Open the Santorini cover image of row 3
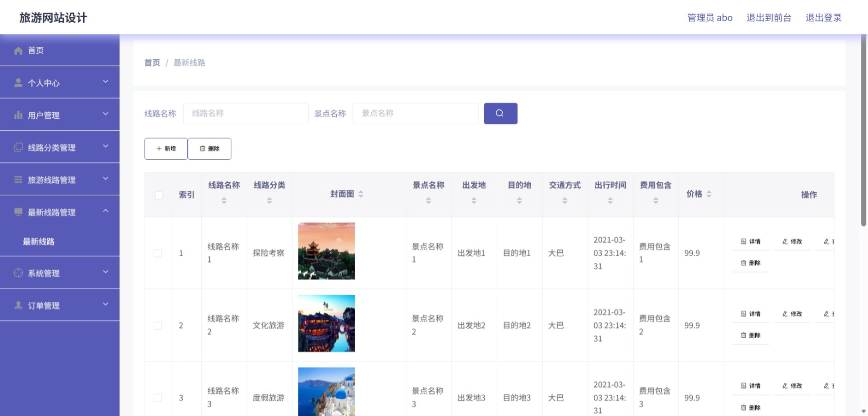This screenshot has height=416, width=868. click(x=326, y=391)
